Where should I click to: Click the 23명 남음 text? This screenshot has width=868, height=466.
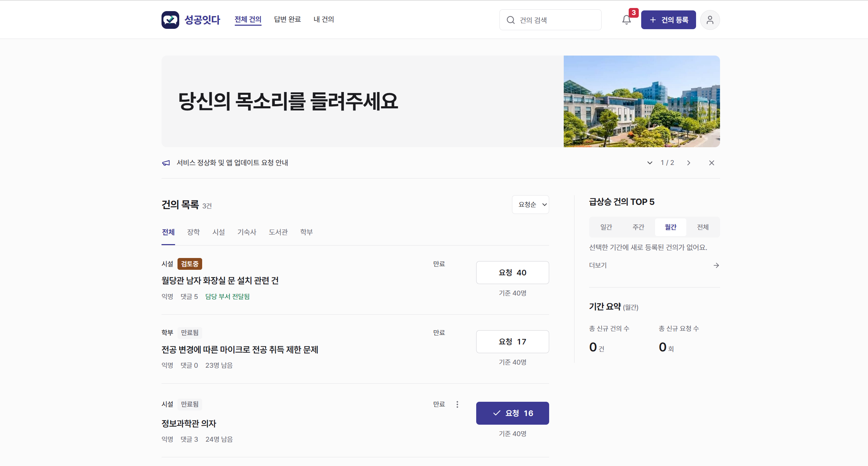coord(219,365)
